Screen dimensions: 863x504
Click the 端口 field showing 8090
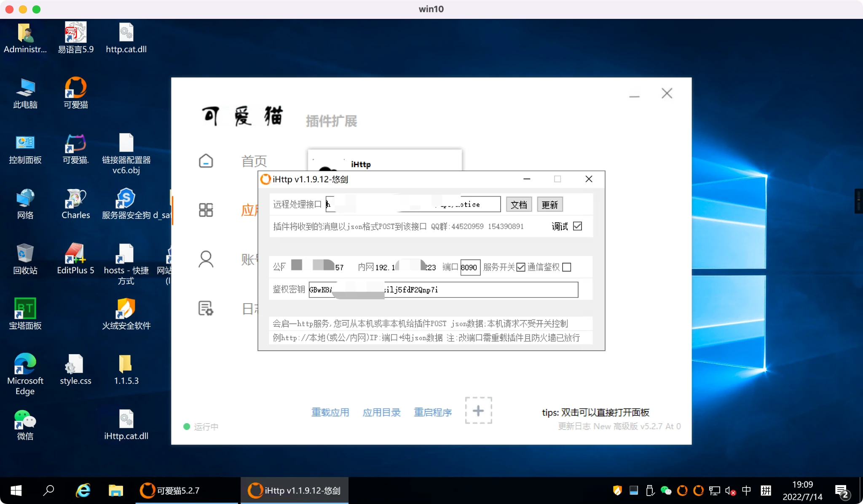470,267
